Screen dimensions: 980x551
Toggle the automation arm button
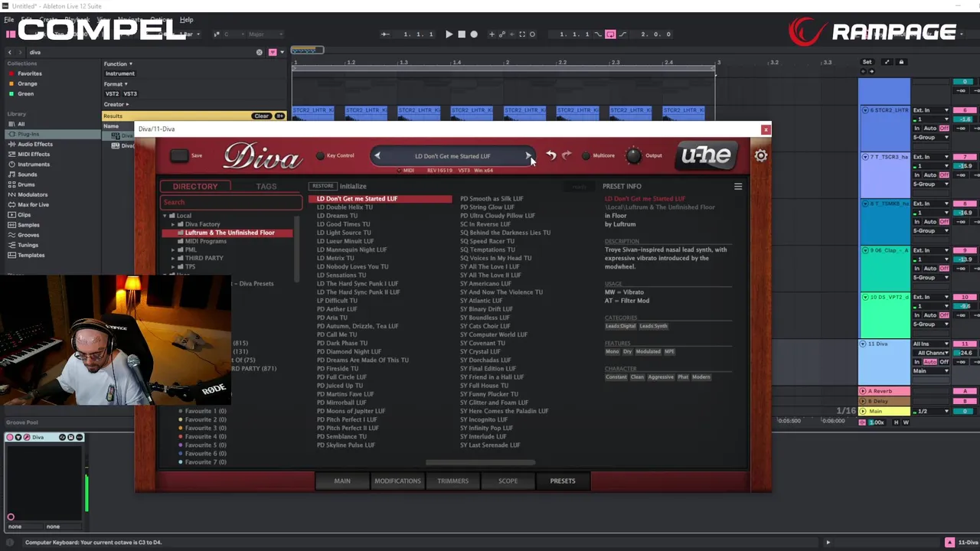(502, 34)
